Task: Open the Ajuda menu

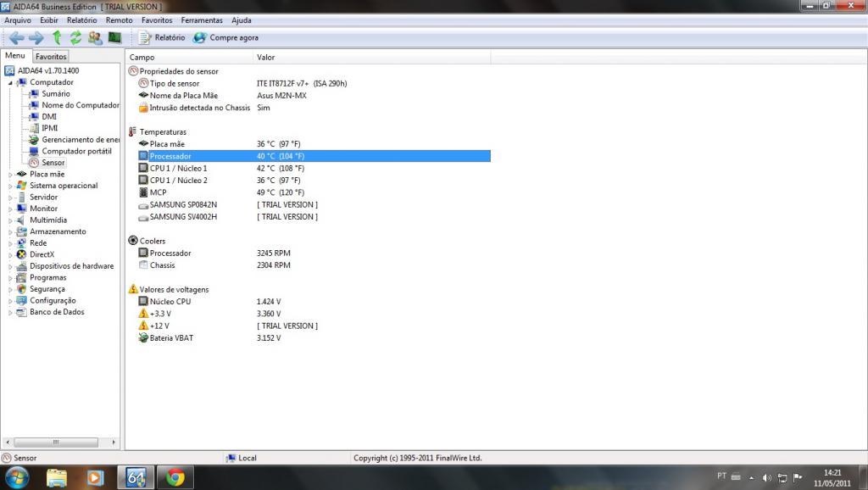Action: click(242, 20)
